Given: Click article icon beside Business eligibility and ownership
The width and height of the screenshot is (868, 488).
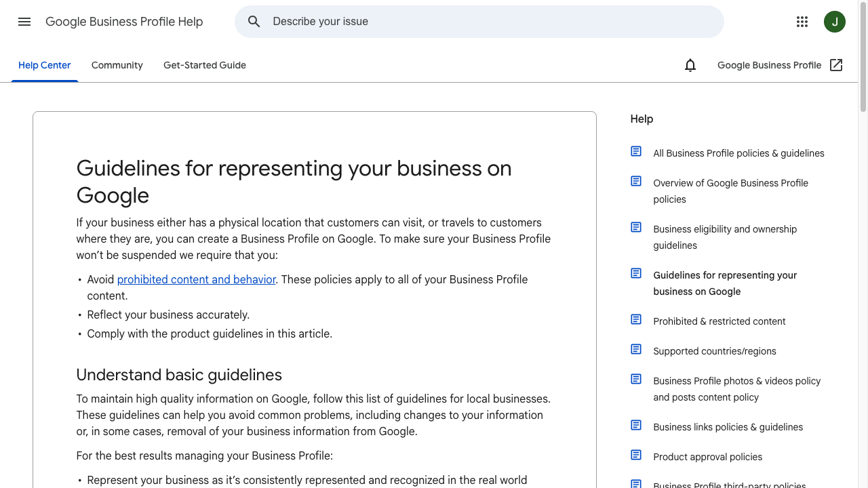Looking at the screenshot, I should (636, 227).
